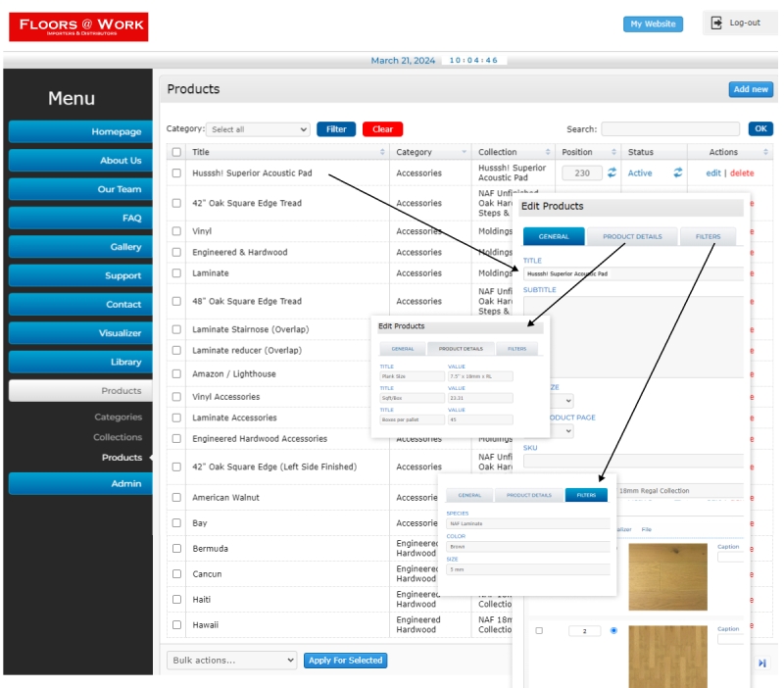The height and width of the screenshot is (688, 784).
Task: Click the Floors @ Work logo
Action: 78,26
